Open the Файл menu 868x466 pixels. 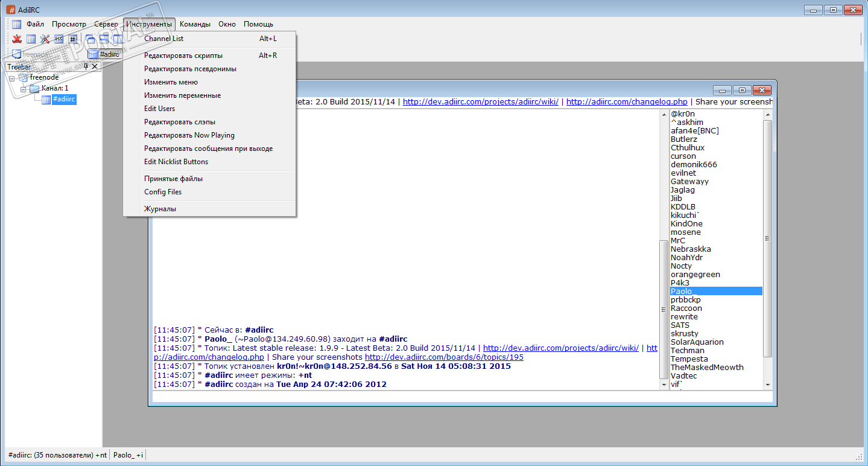point(35,24)
